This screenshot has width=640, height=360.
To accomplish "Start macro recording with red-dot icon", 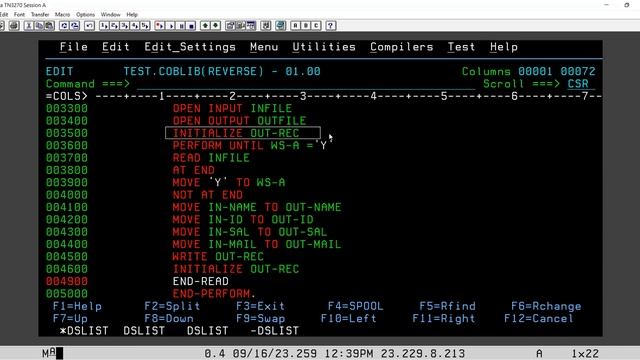I will [160, 26].
